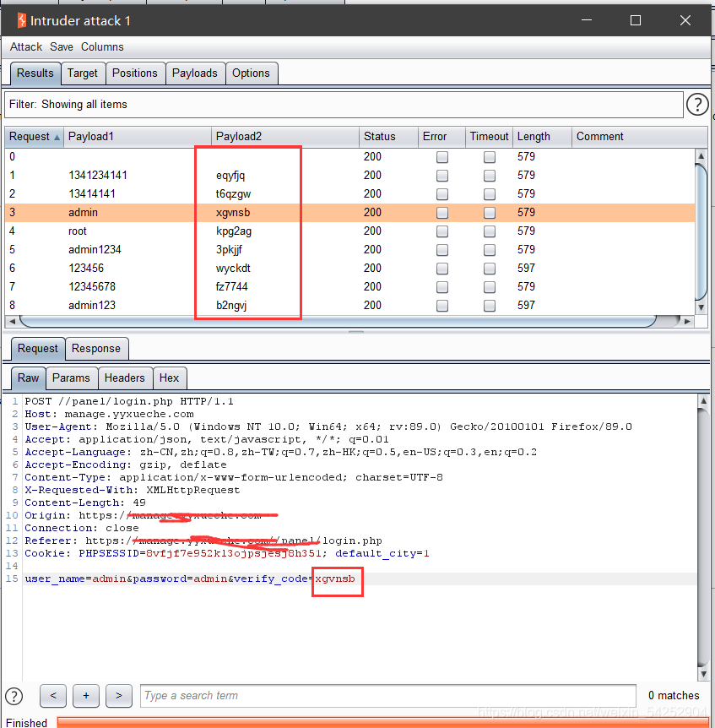Screen dimensions: 715x728
Task: Open the Columns menu
Action: 102,47
